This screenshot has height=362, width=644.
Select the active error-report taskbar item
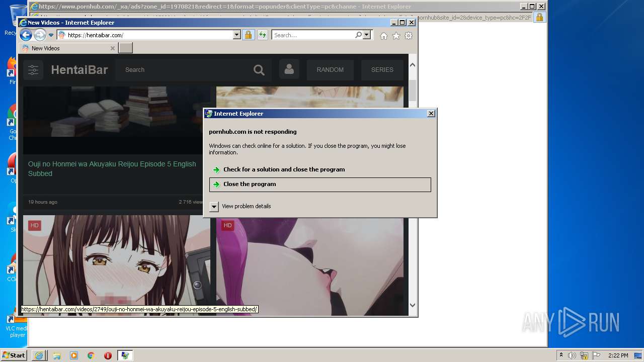point(125,355)
